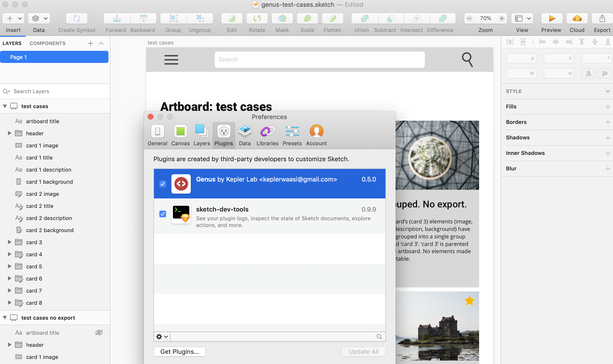Select the Union boolean operation icon
613x364 pixels.
[x=365, y=18]
